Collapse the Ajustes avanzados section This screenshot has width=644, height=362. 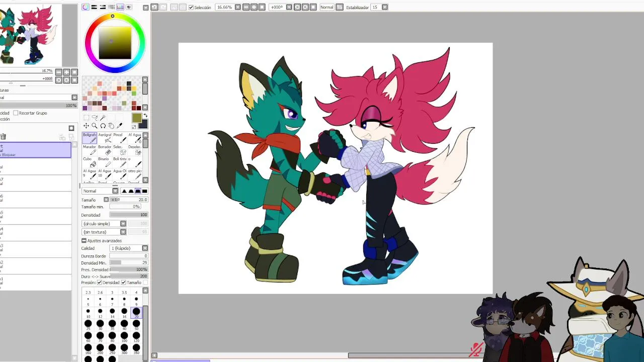click(84, 241)
